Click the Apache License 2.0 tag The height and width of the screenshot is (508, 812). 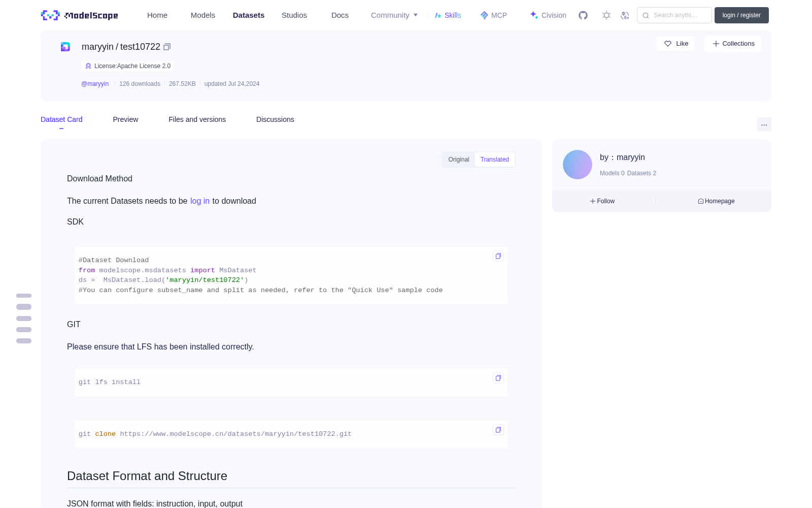[x=127, y=66]
